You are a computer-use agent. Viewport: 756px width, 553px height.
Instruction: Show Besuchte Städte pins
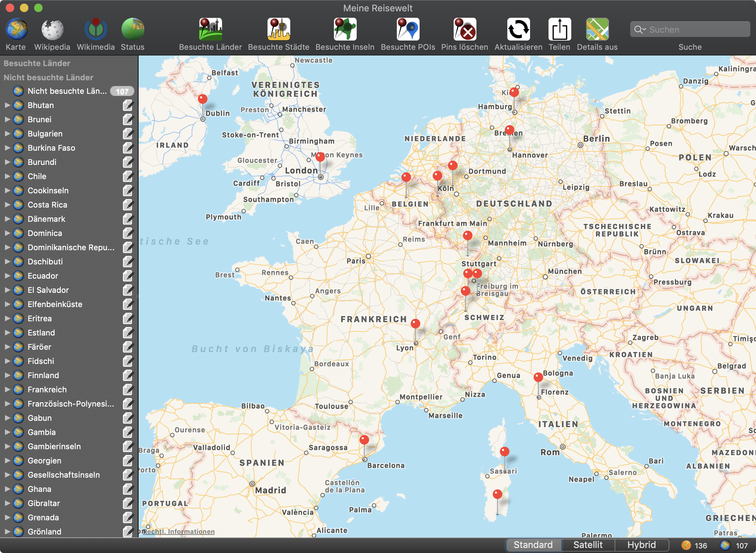tap(279, 29)
